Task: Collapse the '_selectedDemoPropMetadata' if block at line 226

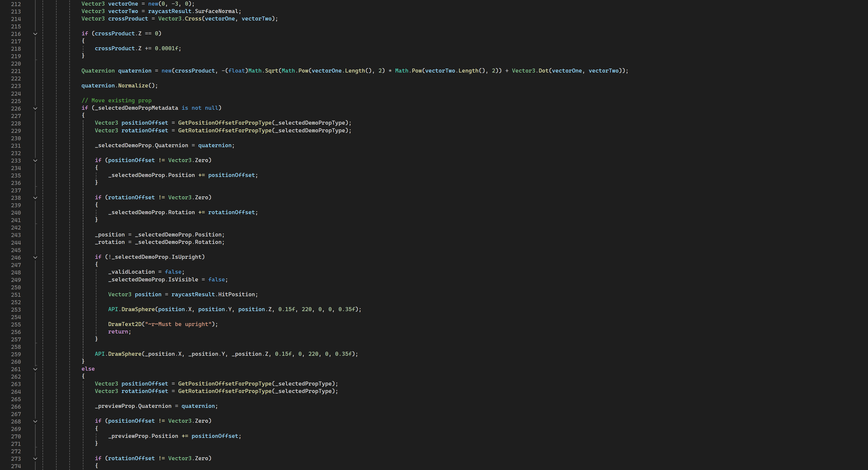Action: [x=35, y=109]
